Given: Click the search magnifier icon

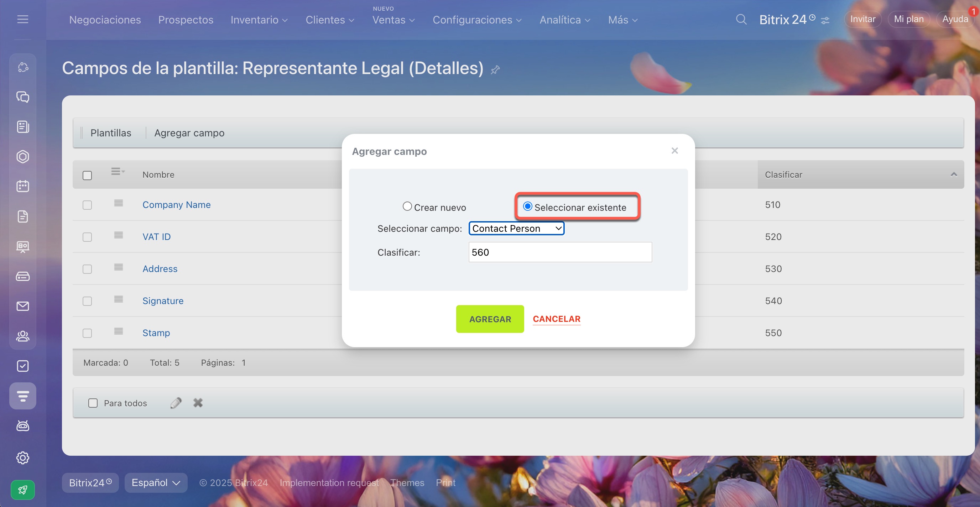Looking at the screenshot, I should [741, 19].
